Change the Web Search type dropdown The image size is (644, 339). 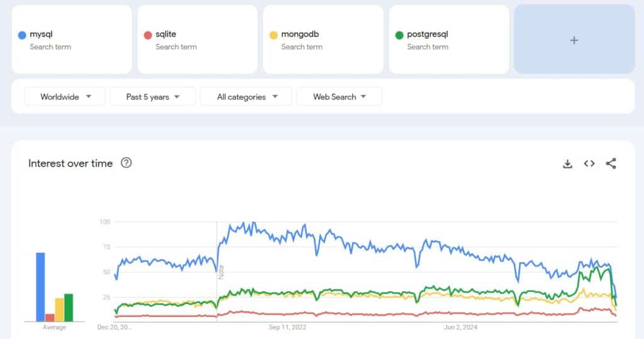click(338, 97)
